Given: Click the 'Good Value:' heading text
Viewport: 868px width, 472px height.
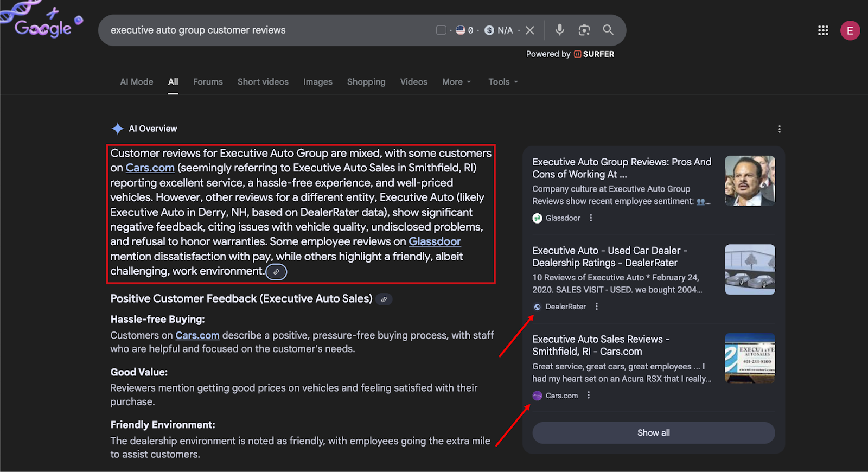Looking at the screenshot, I should point(139,372).
